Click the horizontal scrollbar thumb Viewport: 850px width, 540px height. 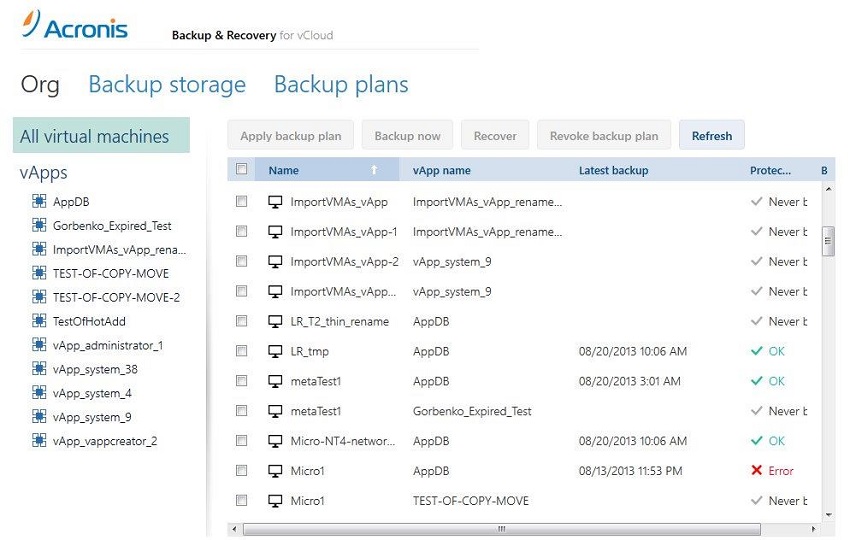(x=502, y=529)
